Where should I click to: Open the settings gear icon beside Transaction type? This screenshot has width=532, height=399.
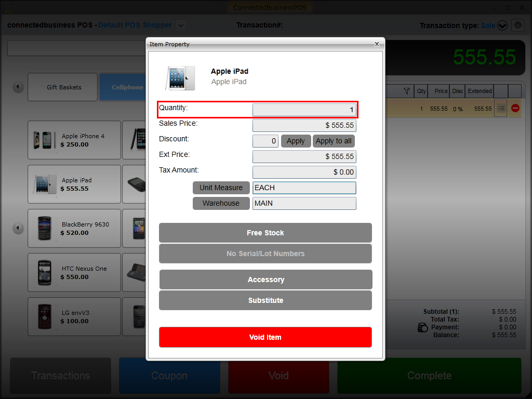pos(517,25)
